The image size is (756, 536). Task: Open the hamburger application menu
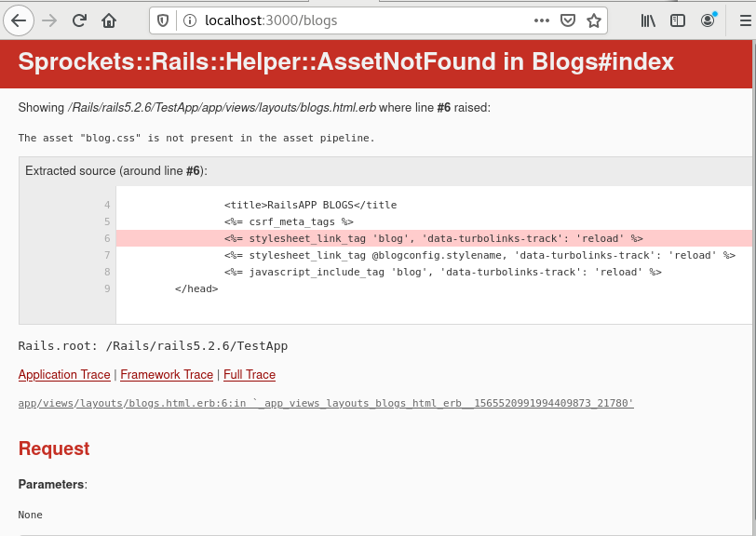click(x=746, y=20)
